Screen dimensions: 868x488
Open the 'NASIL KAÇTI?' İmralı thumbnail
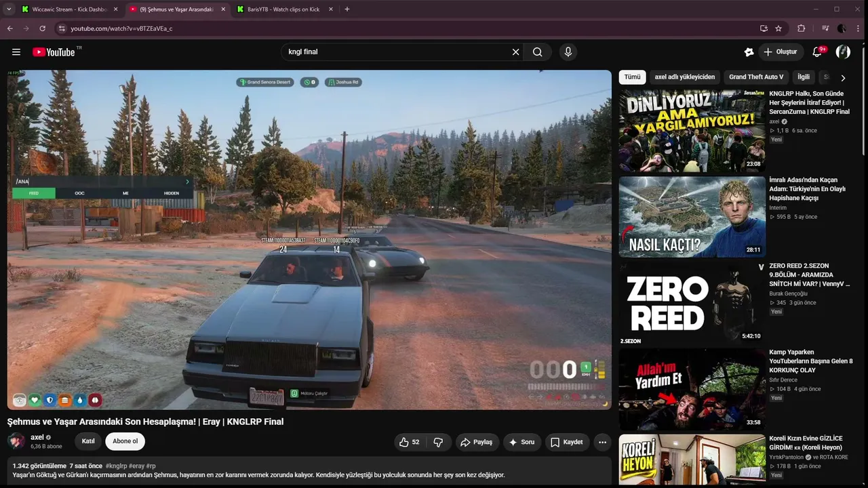[x=692, y=217]
